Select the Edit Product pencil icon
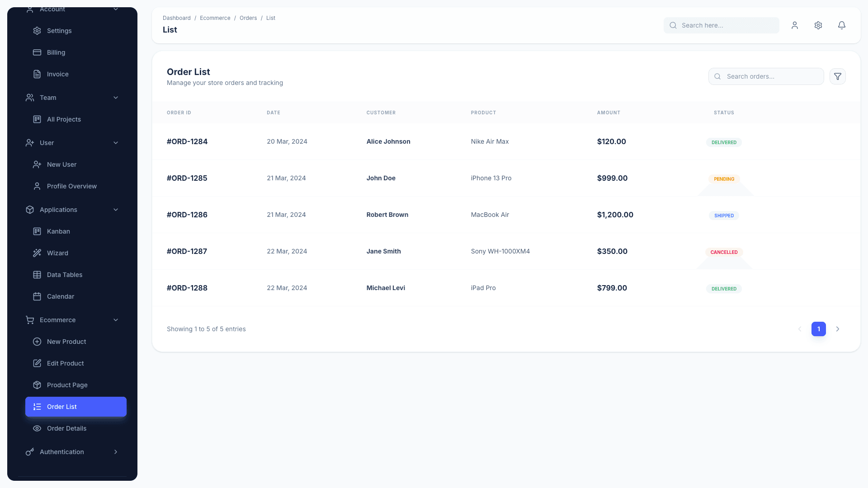868x488 pixels. coord(37,363)
